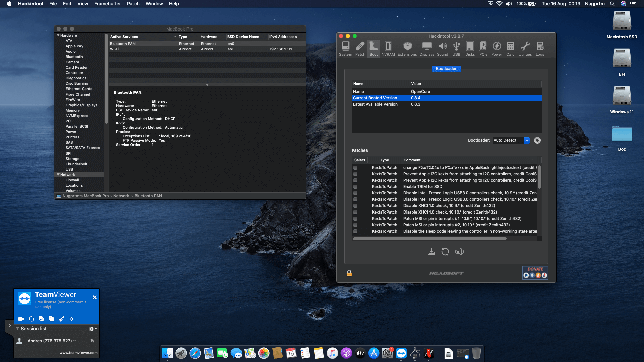
Task: Click the orange lock icon in Hackintool
Action: pyautogui.click(x=349, y=273)
